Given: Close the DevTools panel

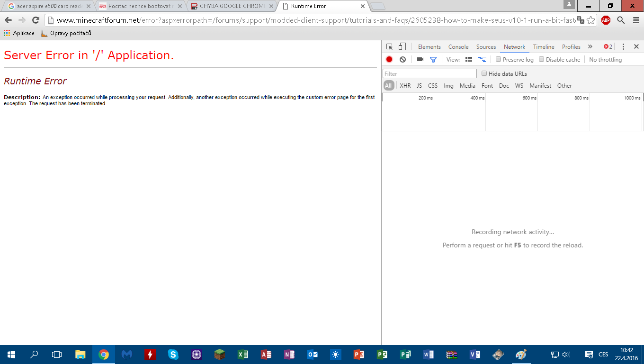Looking at the screenshot, I should (636, 46).
